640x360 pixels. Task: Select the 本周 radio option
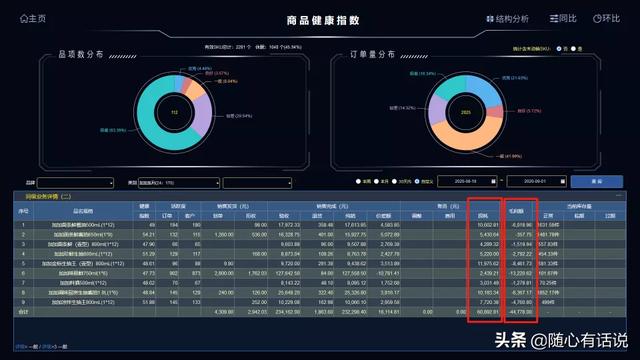[358, 181]
